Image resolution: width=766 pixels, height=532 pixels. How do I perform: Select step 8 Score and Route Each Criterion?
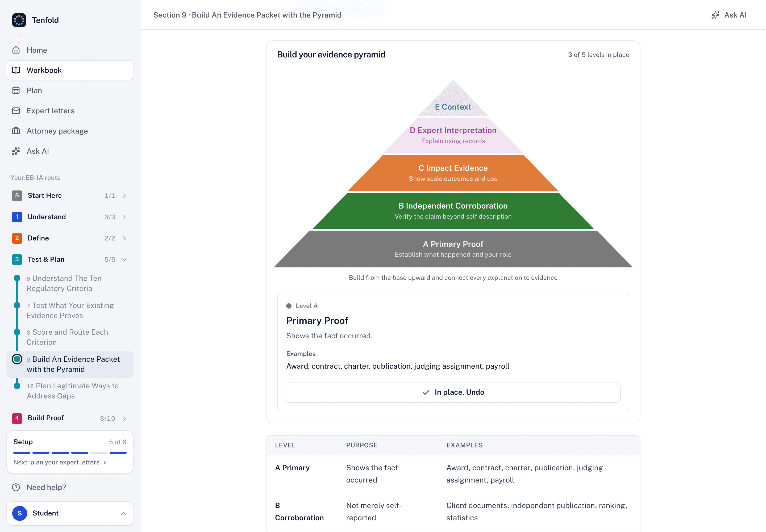tap(70, 337)
